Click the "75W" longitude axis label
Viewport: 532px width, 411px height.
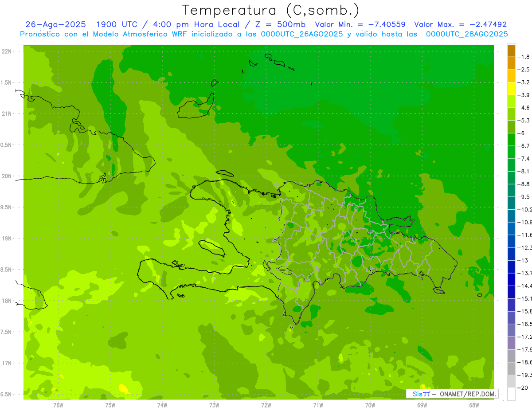click(110, 405)
